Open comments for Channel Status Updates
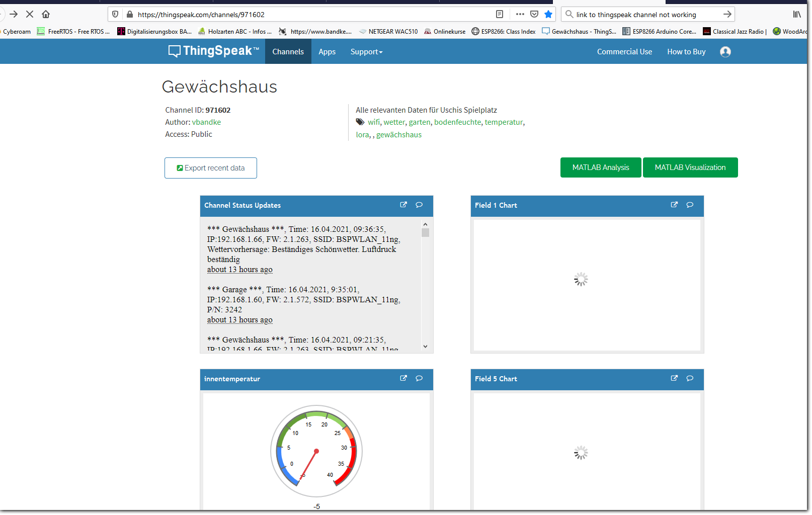This screenshot has height=515, width=812. (419, 205)
